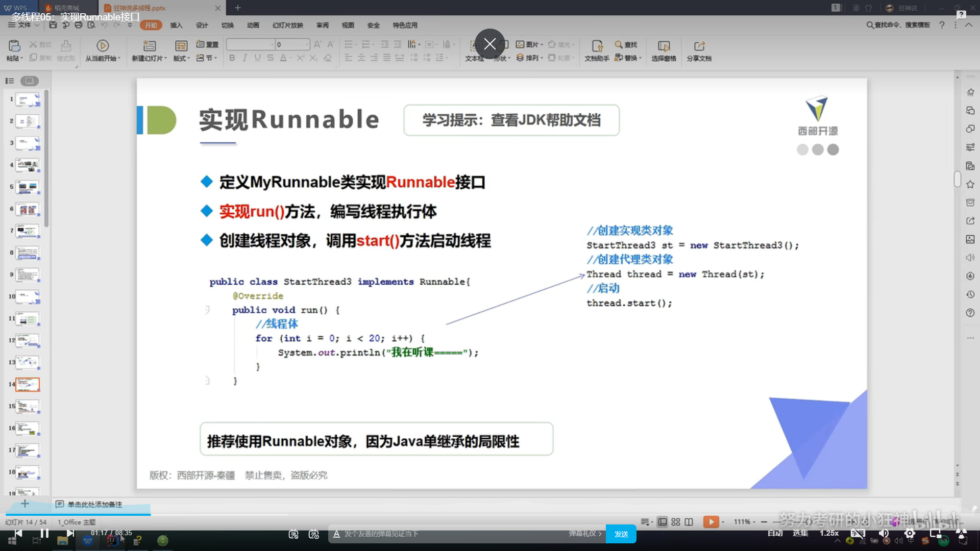Launch the 文档助手 document assistant
The width and height of the screenshot is (980, 551).
tap(596, 51)
